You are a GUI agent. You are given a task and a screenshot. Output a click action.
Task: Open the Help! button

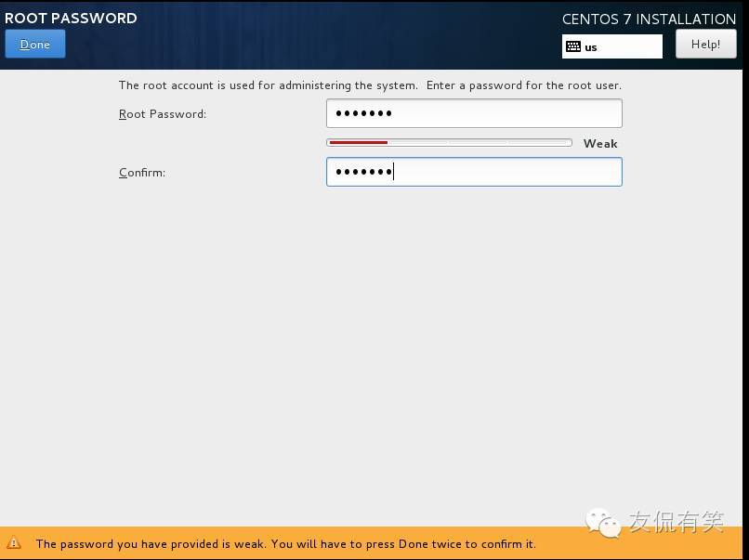(x=705, y=44)
